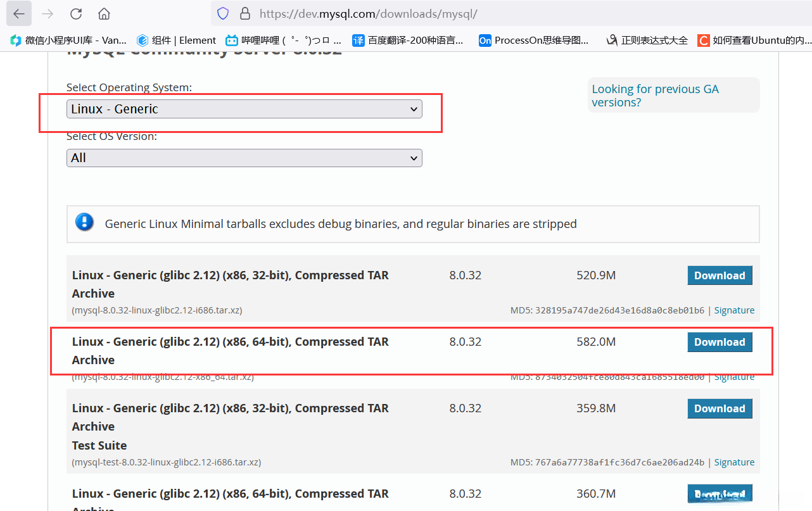The width and height of the screenshot is (812, 511).
Task: Click the MD5 value starting with 328195a7
Action: point(620,310)
